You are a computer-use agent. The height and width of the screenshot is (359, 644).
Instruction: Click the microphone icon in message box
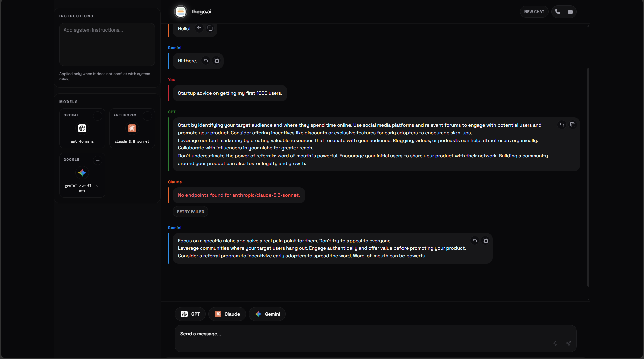tap(555, 343)
